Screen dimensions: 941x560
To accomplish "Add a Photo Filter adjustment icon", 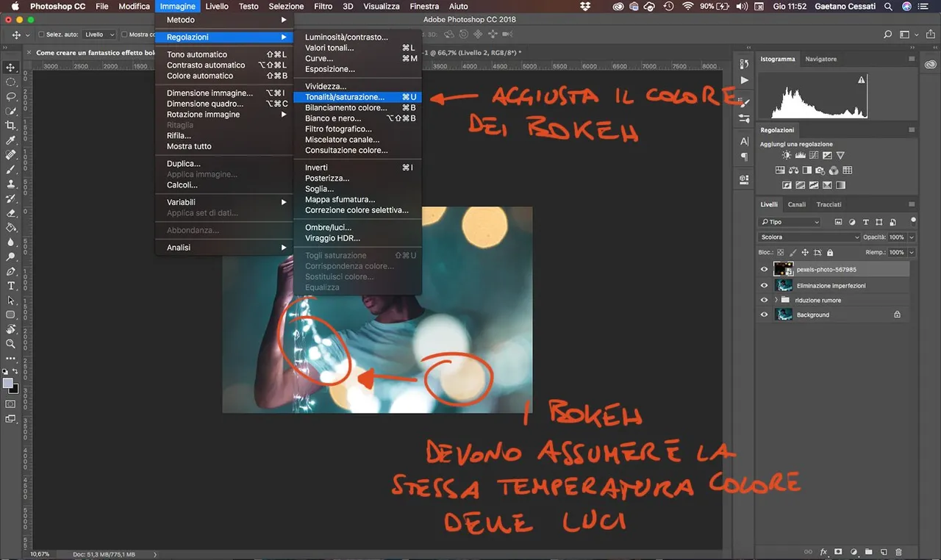I will [820, 170].
